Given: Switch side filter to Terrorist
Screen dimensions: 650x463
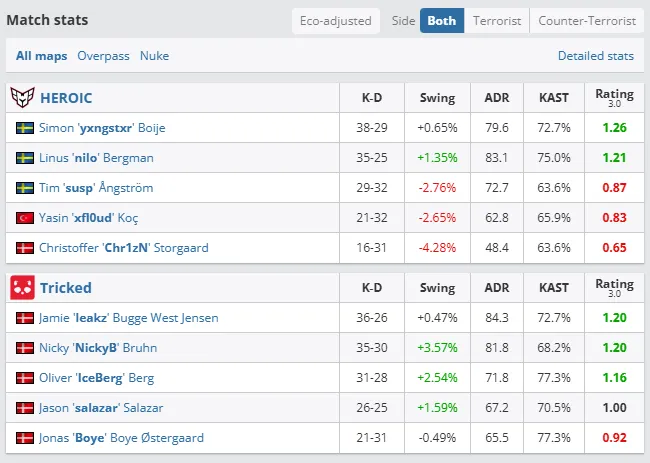Looking at the screenshot, I should 496,20.
